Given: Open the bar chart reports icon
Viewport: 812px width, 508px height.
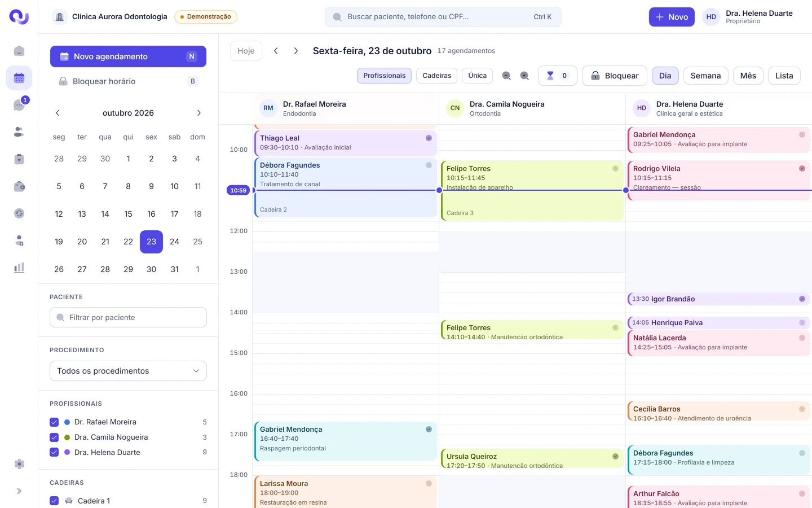Looking at the screenshot, I should click(x=19, y=268).
